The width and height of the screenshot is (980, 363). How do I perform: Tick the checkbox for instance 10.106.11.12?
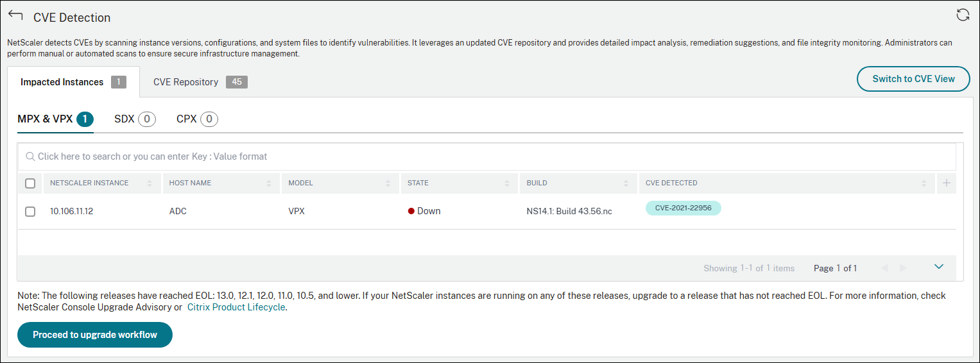pos(30,211)
